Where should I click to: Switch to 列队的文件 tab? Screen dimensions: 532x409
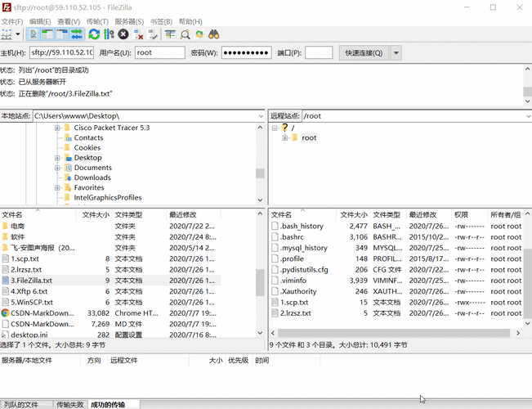click(26, 405)
